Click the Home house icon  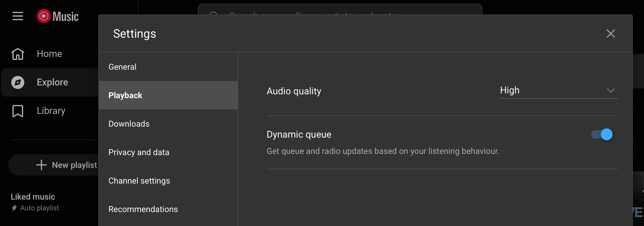click(x=18, y=54)
